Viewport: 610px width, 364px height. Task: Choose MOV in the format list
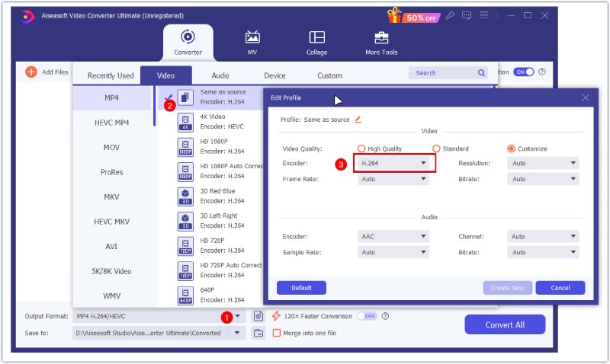[111, 148]
